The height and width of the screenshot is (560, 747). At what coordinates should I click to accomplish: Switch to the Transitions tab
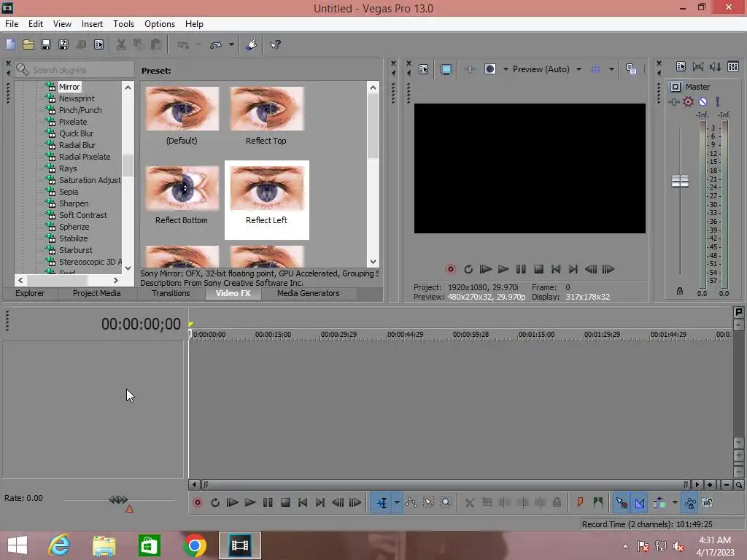[171, 293]
